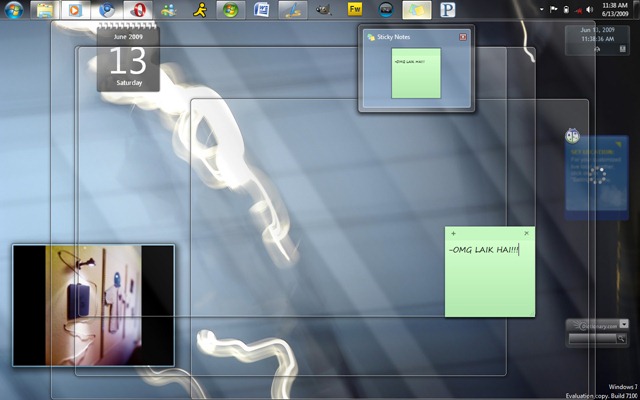Delete the green sticky note
The width and height of the screenshot is (640, 400).
pos(526,233)
